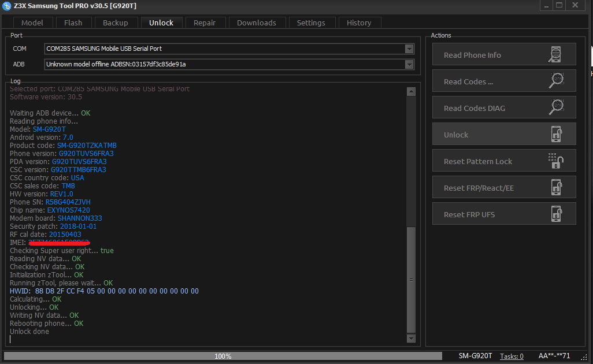593x364 pixels.
Task: Click the Z3X app icon in title bar
Action: coord(6,6)
